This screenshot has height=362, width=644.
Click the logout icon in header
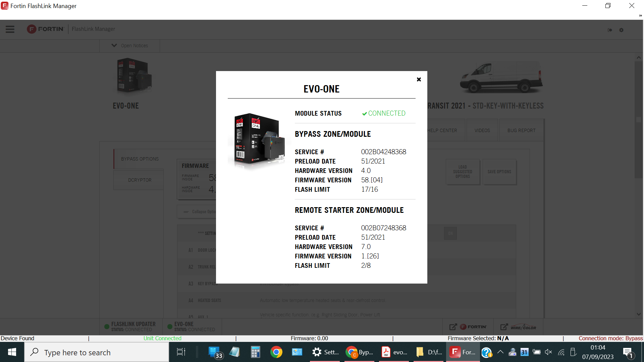[x=610, y=30]
